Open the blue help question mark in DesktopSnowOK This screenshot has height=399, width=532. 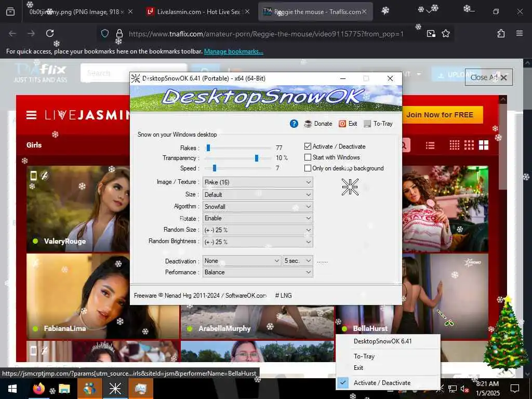pyautogui.click(x=294, y=124)
